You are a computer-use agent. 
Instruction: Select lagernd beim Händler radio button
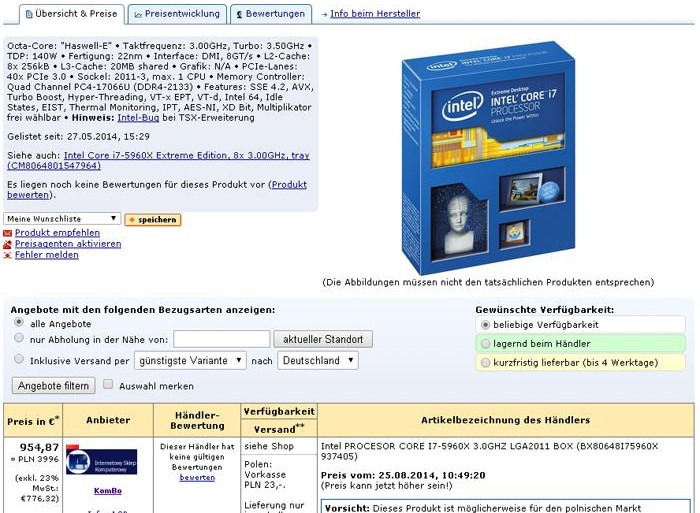point(485,344)
